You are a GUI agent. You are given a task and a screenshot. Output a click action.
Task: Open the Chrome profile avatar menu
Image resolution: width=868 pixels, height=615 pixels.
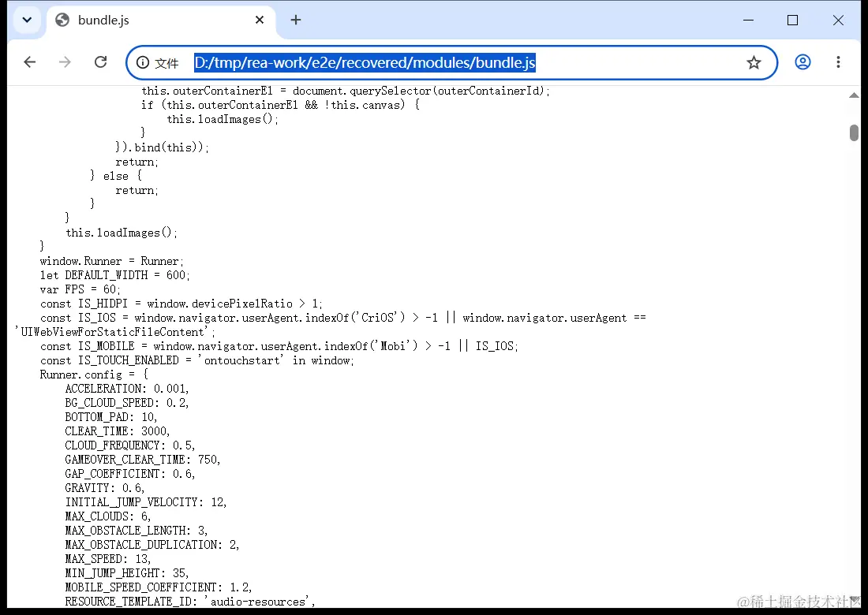803,62
